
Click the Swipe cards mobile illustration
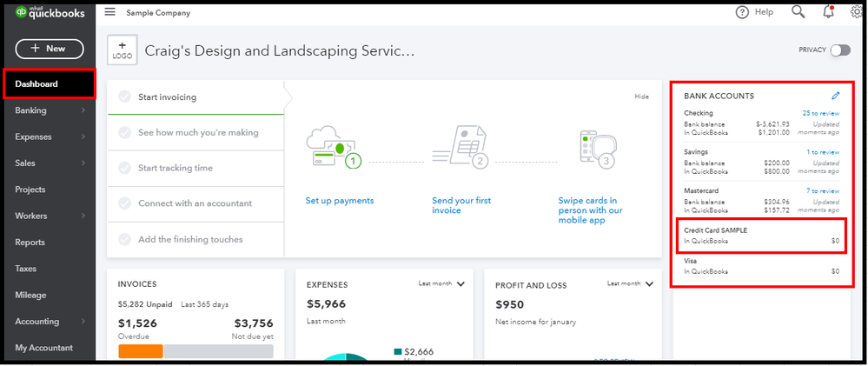point(598,148)
